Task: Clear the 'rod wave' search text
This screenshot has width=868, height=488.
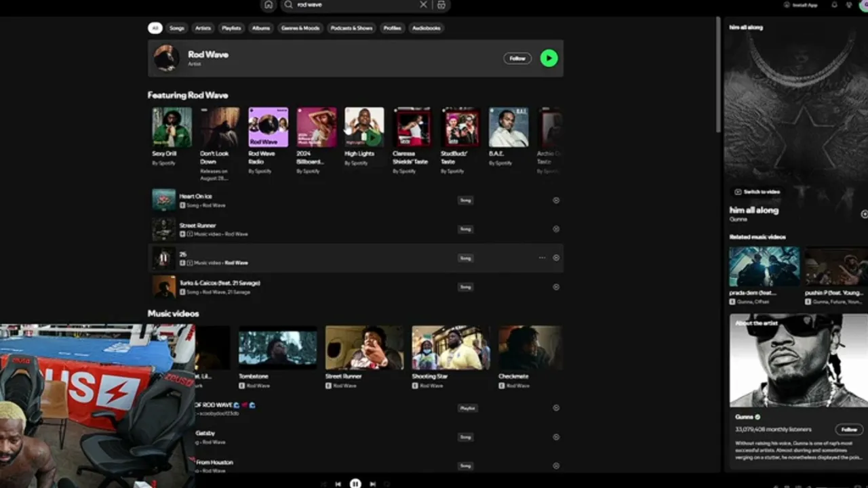Action: click(x=424, y=5)
